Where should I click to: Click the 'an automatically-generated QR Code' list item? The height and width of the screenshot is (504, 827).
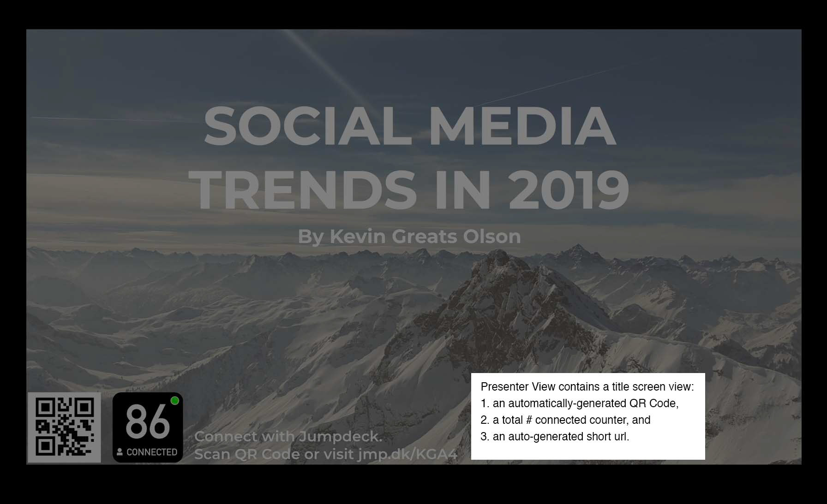tap(580, 403)
